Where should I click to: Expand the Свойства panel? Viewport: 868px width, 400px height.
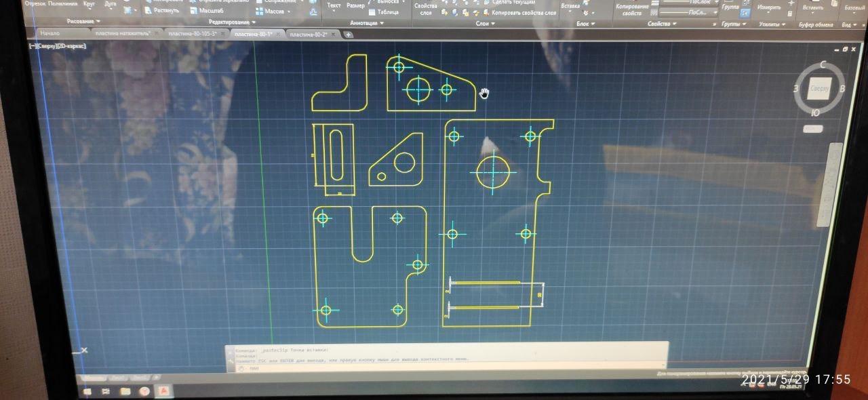pos(662,24)
